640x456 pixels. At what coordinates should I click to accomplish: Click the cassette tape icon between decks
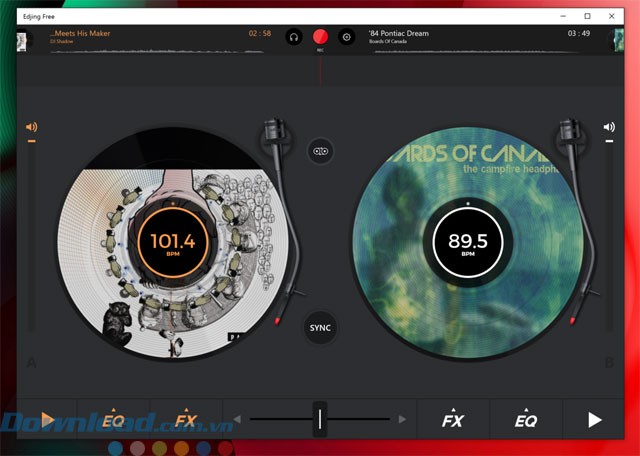(x=320, y=151)
